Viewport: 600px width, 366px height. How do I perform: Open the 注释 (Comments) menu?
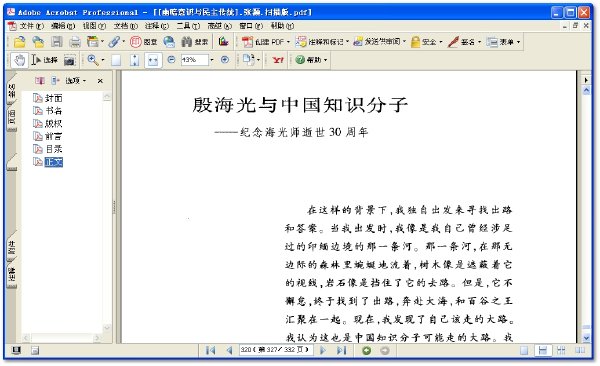[x=157, y=26]
